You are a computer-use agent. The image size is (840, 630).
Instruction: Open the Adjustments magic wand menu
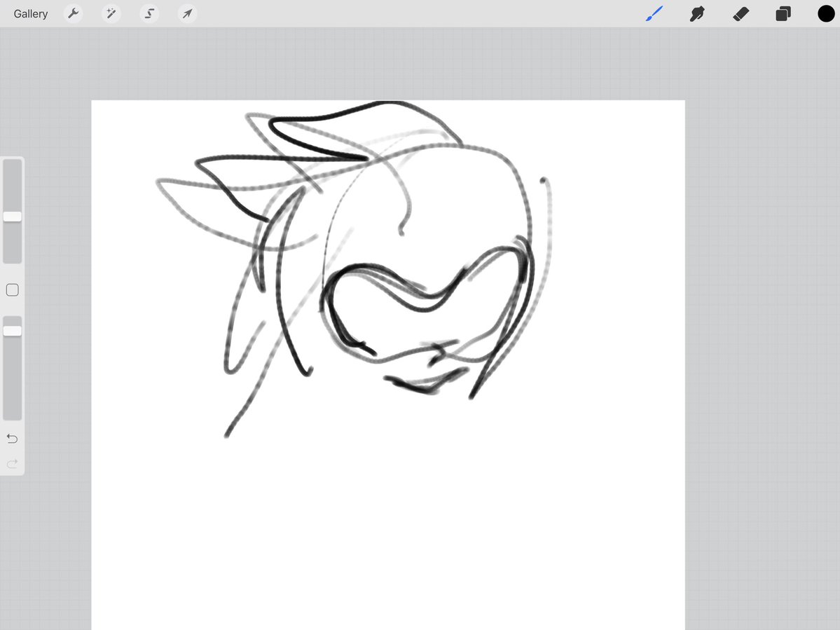coord(111,14)
